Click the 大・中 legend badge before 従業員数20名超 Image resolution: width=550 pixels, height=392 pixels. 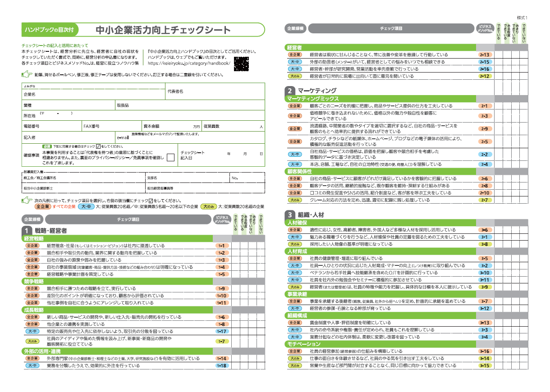pos(86,206)
